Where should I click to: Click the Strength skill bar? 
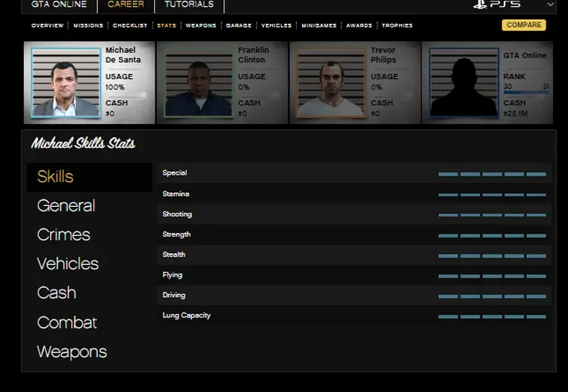(492, 236)
